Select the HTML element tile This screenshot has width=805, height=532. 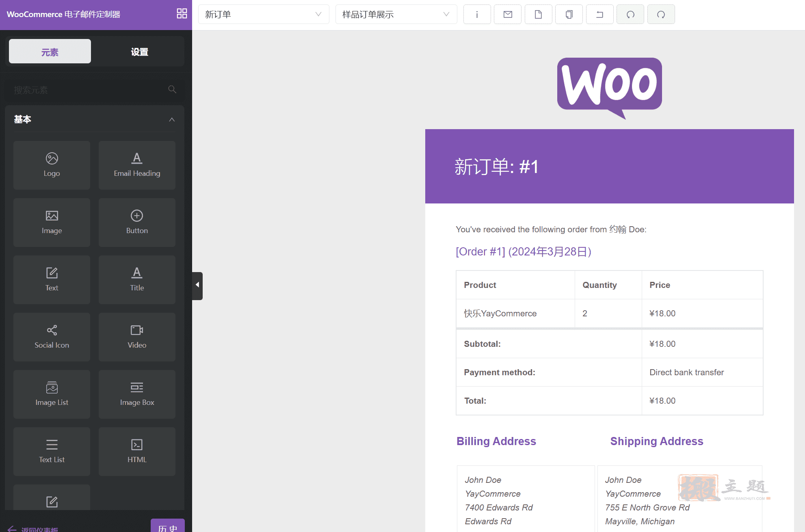(137, 451)
